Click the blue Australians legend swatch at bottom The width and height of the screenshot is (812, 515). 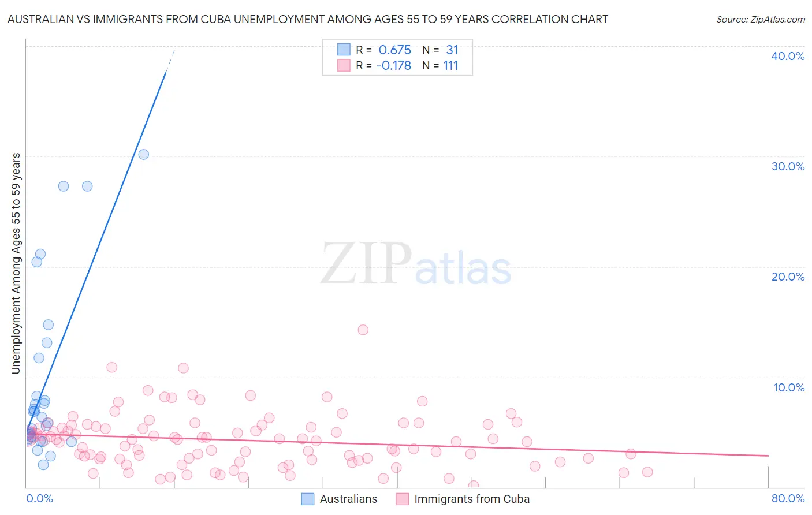pos(308,499)
